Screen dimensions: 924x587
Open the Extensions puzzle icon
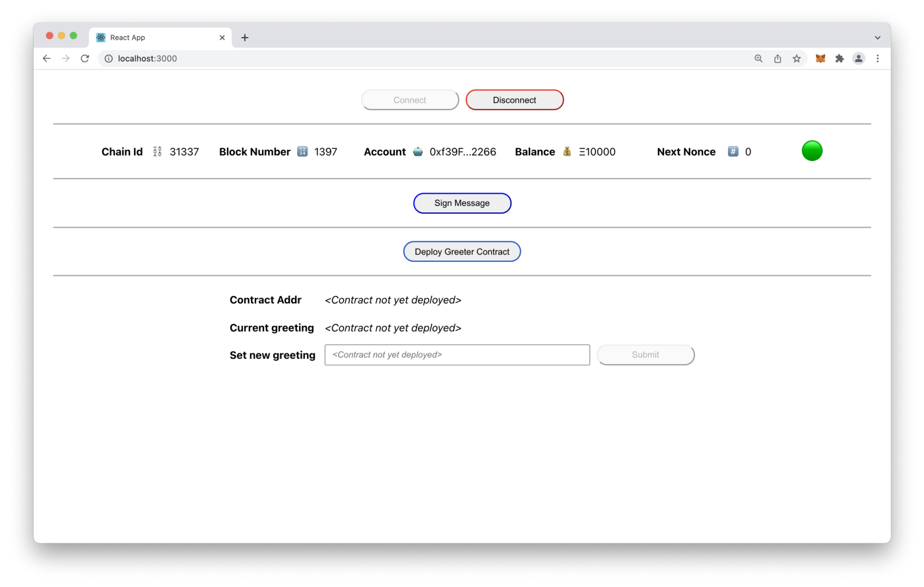click(x=840, y=59)
